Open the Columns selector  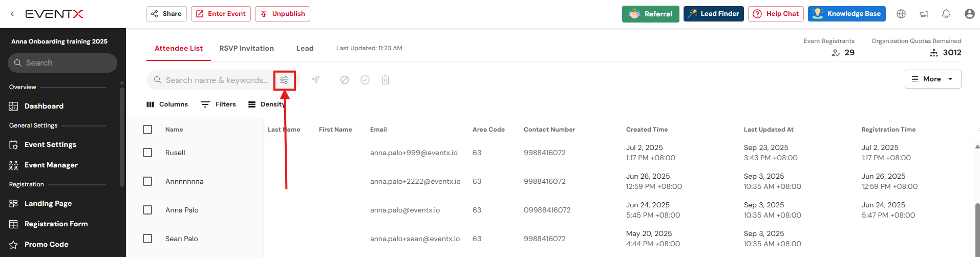click(167, 104)
